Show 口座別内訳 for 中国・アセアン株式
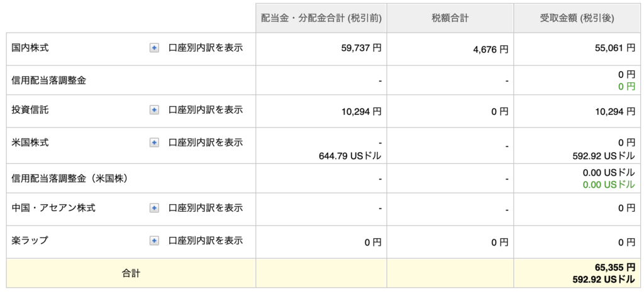Image resolution: width=644 pixels, height=294 pixels. [x=206, y=208]
